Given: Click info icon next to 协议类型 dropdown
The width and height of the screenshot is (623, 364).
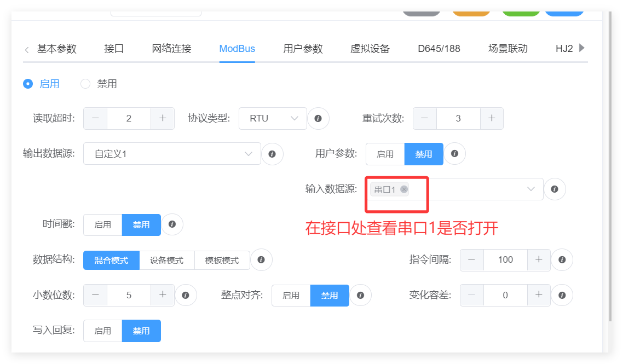Looking at the screenshot, I should (319, 118).
